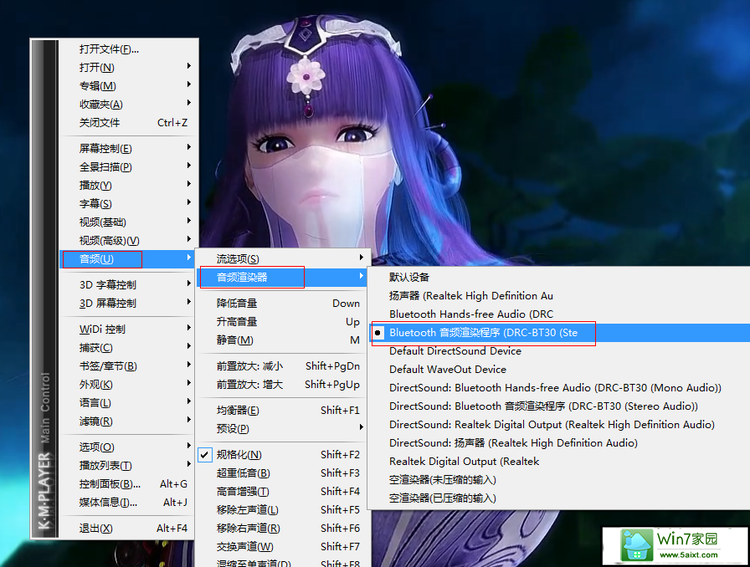The image size is (750, 567).
Task: Select Realtek Digital Output (Realtek renderer
Action: 560,461
